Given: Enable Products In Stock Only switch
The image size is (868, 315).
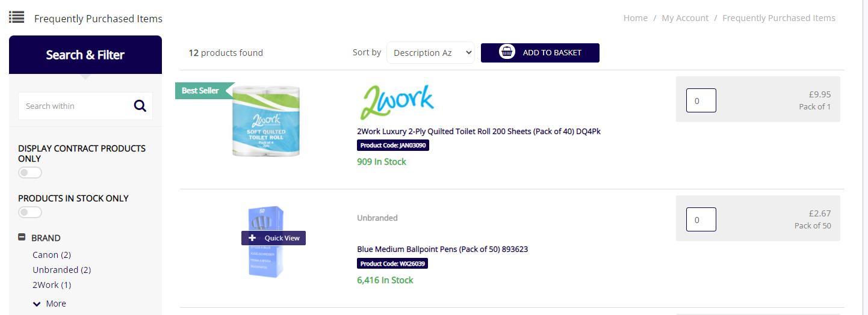Looking at the screenshot, I should pos(30,212).
